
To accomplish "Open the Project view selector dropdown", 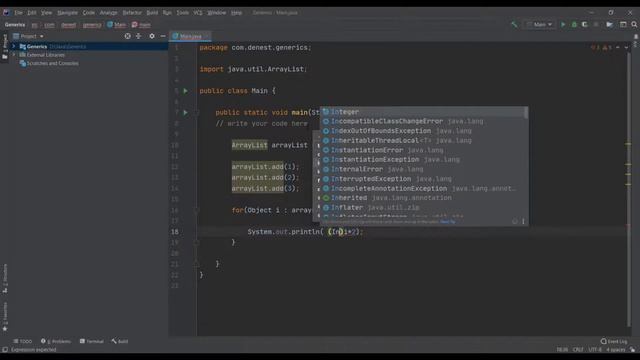I will pyautogui.click(x=29, y=36).
